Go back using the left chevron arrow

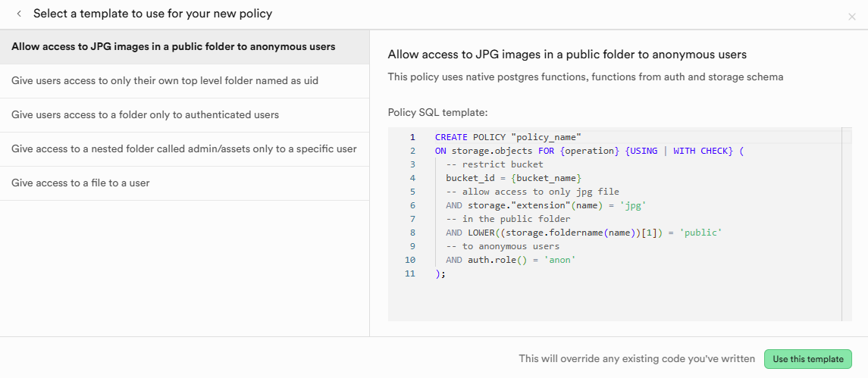tap(20, 14)
